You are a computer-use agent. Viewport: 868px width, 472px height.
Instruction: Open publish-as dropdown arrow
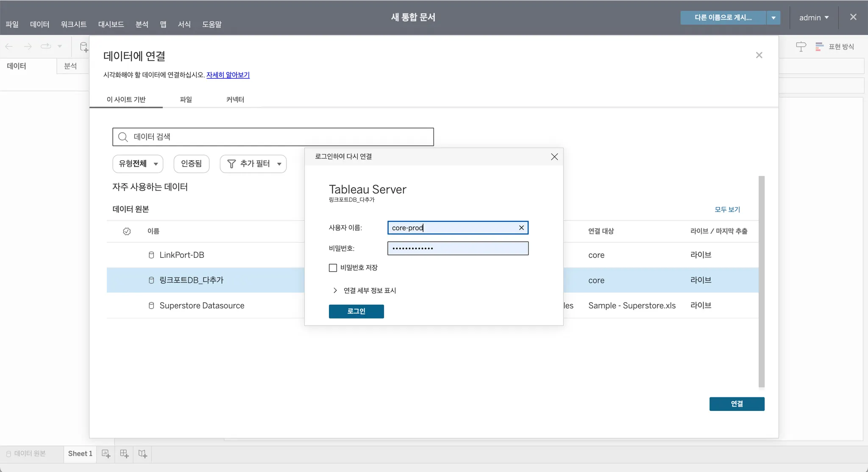click(x=773, y=18)
